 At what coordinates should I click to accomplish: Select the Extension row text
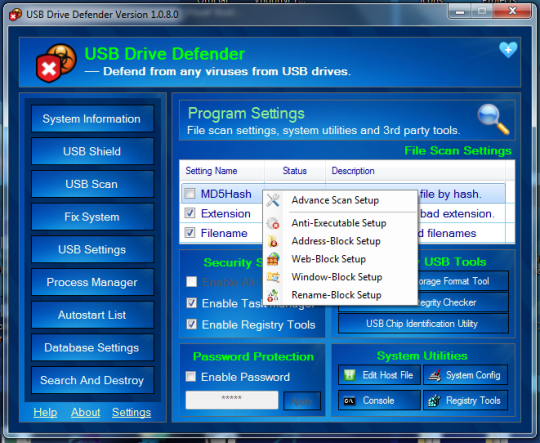(x=226, y=214)
